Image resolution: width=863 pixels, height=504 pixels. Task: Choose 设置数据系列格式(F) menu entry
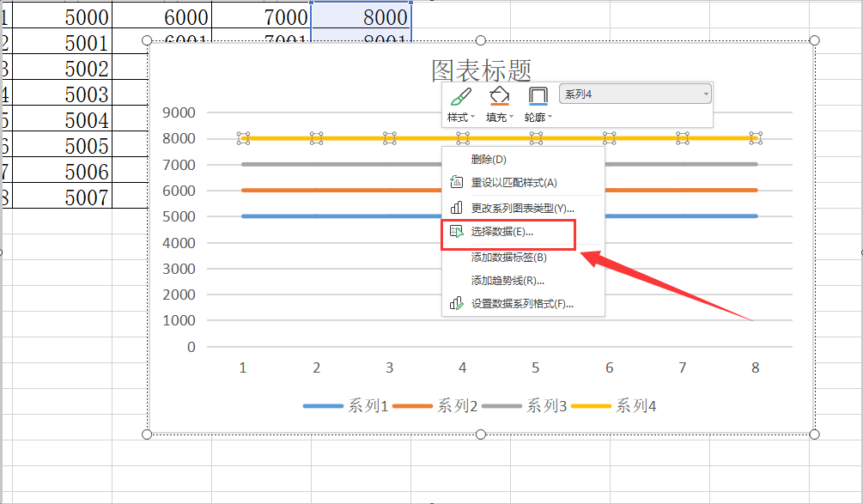tap(523, 304)
